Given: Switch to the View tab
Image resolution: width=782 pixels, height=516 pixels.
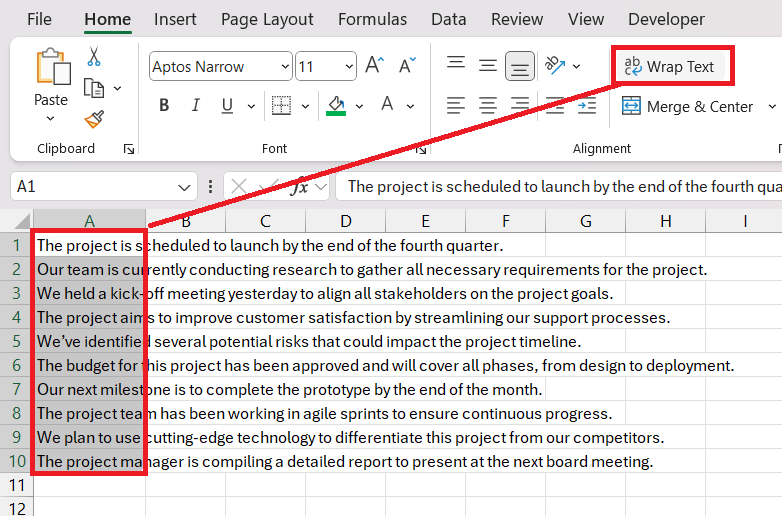Looking at the screenshot, I should coord(586,19).
